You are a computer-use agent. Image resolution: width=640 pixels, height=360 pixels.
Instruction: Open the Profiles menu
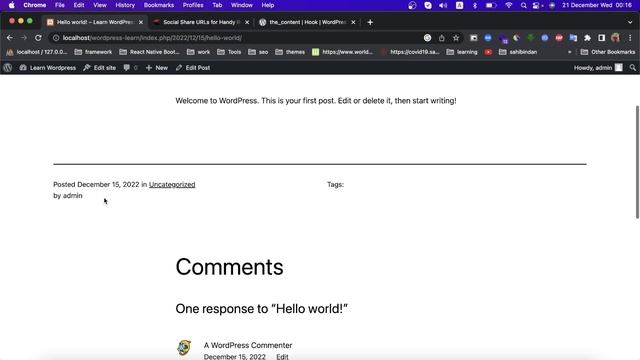(193, 5)
